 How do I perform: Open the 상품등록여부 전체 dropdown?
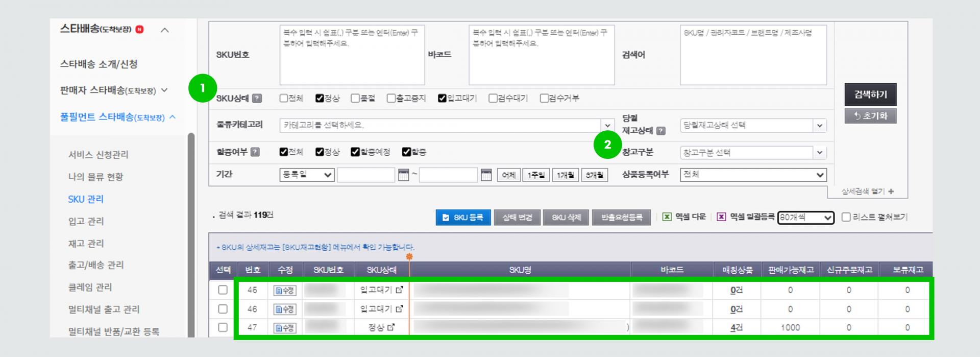[x=753, y=175]
